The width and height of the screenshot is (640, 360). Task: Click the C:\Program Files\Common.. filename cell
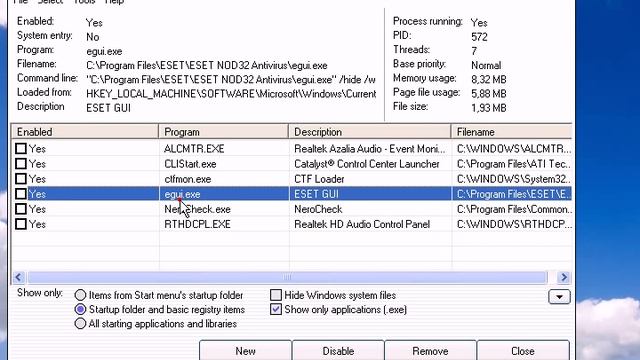pyautogui.click(x=514, y=209)
